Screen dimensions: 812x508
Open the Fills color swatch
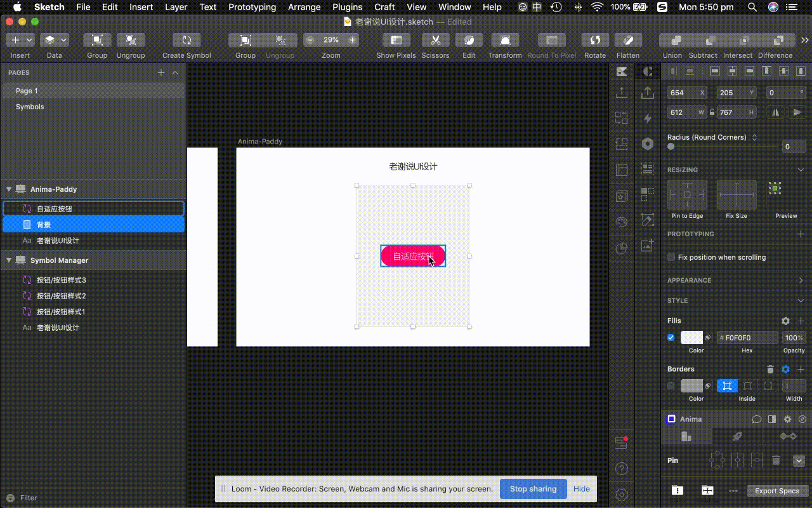[691, 338]
